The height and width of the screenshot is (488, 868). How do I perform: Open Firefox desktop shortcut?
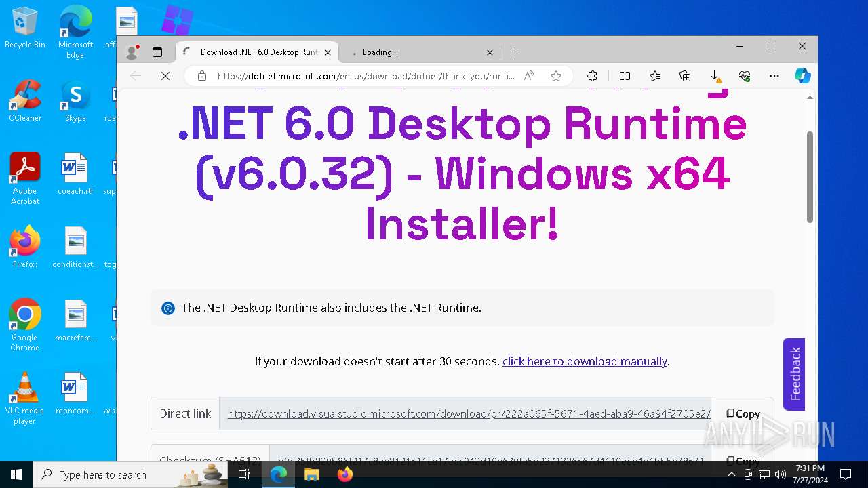click(25, 247)
